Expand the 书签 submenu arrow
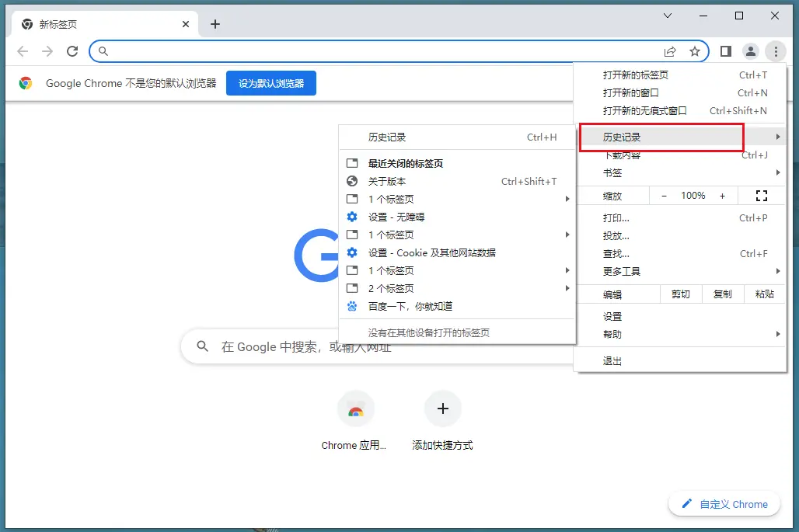799x532 pixels. tap(778, 172)
